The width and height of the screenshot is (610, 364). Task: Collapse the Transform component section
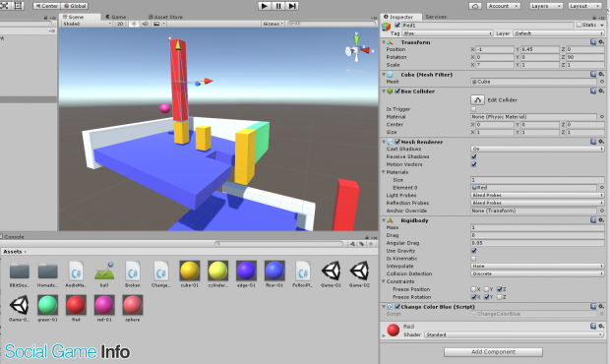click(384, 42)
